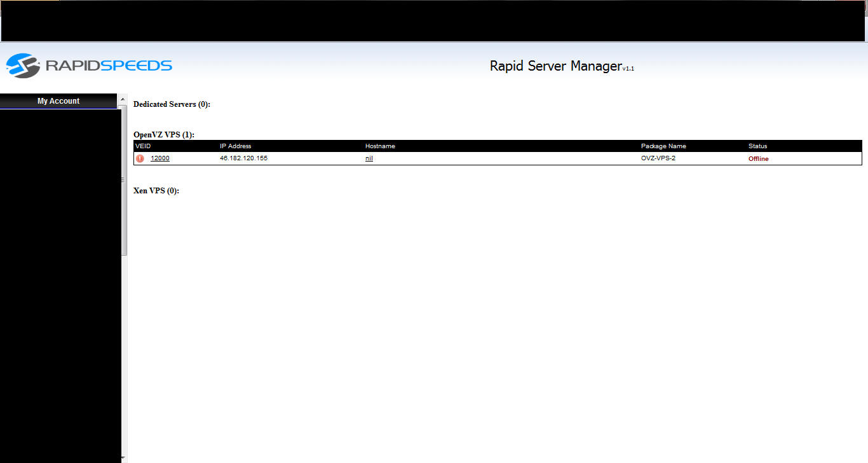Screen dimensions: 868x463
Task: Click the Offline status text
Action: 758,159
